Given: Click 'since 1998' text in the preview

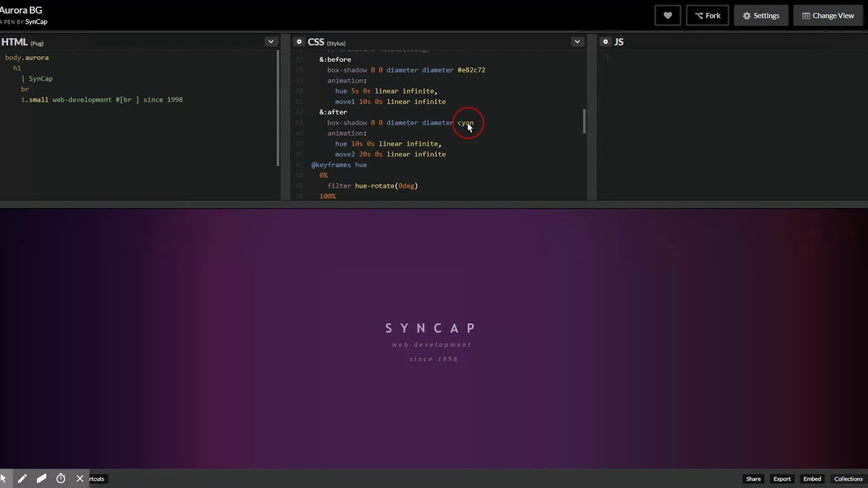Looking at the screenshot, I should (x=434, y=359).
